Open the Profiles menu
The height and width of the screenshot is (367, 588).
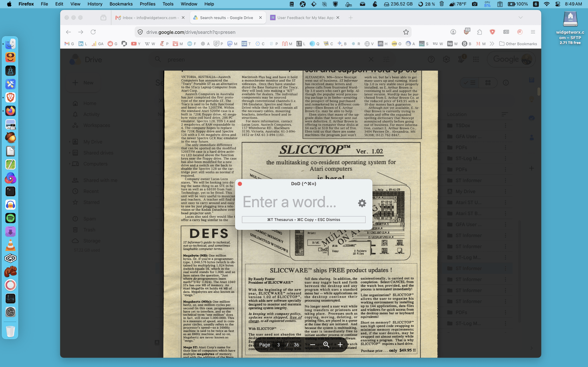(147, 4)
